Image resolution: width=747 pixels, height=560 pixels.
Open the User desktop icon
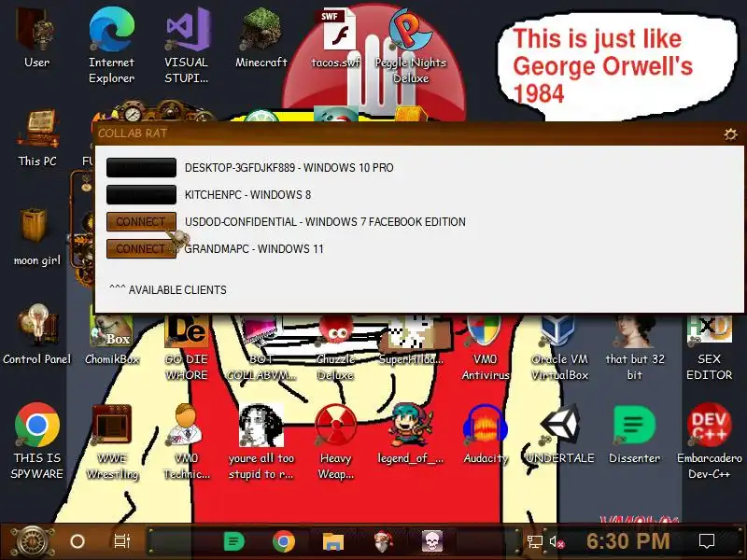click(36, 38)
